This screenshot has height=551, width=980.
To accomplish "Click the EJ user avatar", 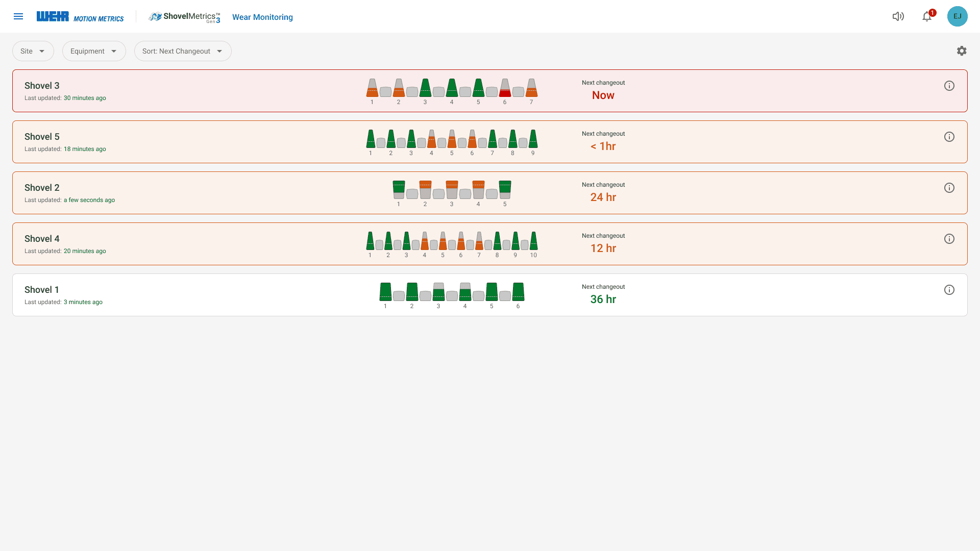I will [957, 16].
